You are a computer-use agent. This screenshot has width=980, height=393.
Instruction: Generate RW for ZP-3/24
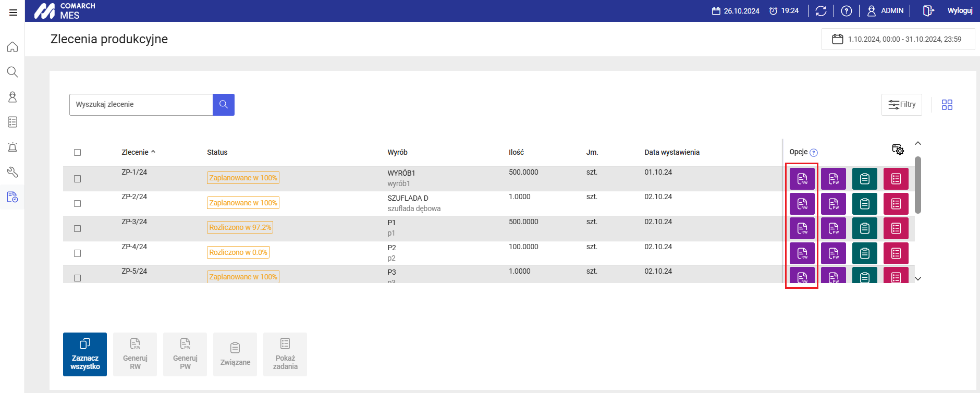(x=802, y=228)
